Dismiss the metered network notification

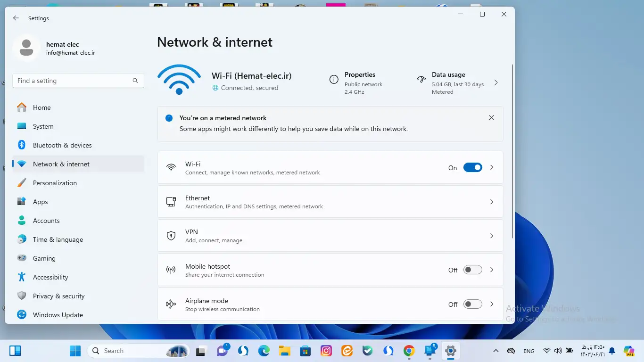point(491,117)
